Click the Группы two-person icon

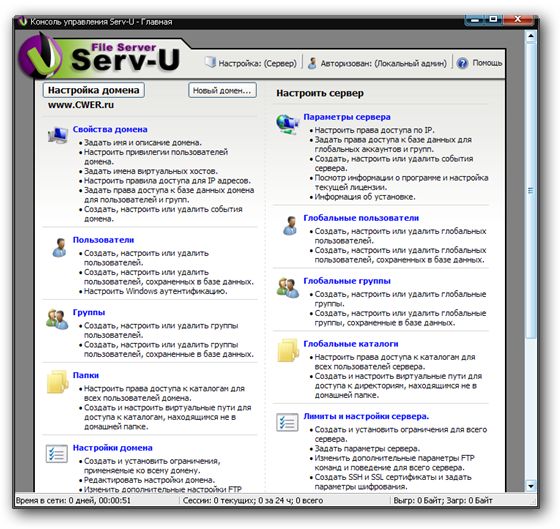pyautogui.click(x=57, y=319)
